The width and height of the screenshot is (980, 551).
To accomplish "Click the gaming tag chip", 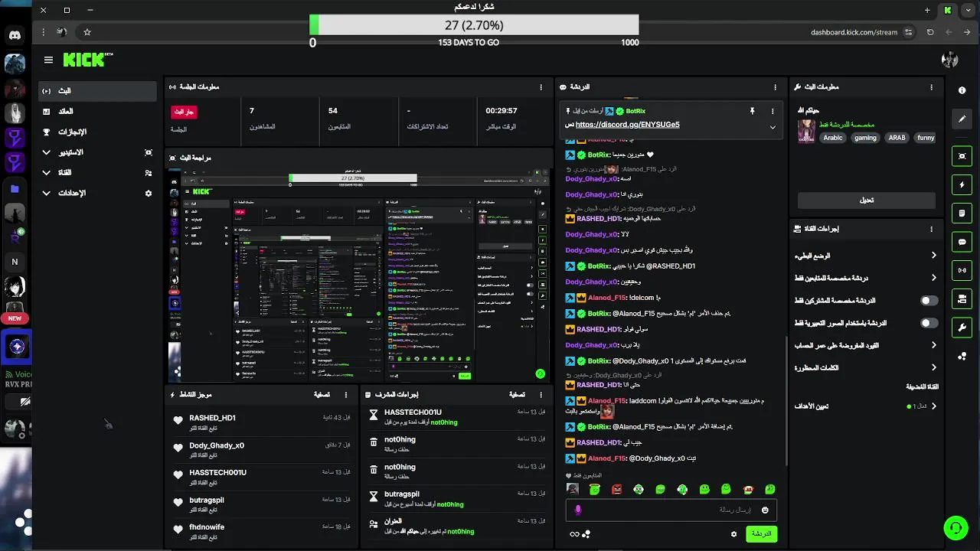I will [865, 138].
